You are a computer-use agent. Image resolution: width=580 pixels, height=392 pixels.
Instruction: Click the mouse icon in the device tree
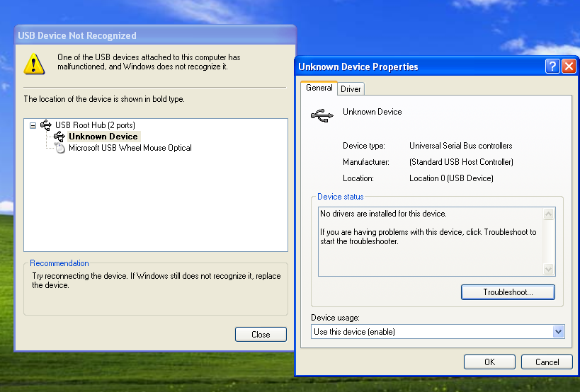click(x=59, y=148)
